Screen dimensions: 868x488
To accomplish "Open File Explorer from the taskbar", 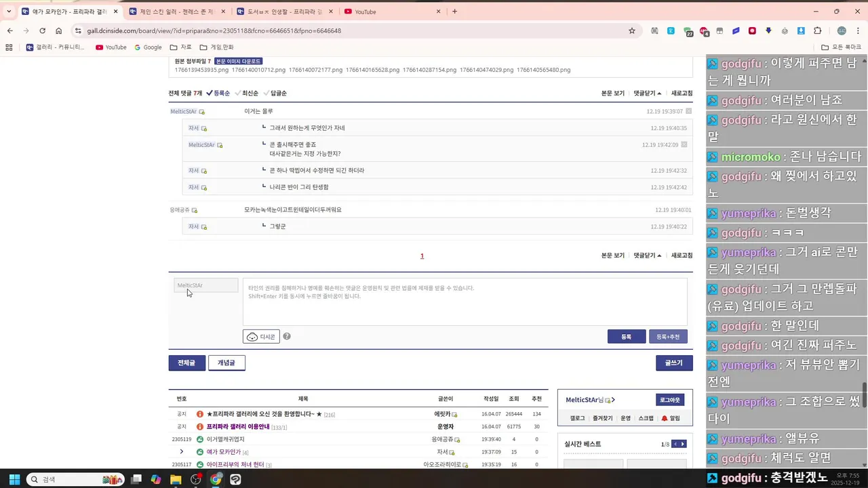I will coord(176,479).
